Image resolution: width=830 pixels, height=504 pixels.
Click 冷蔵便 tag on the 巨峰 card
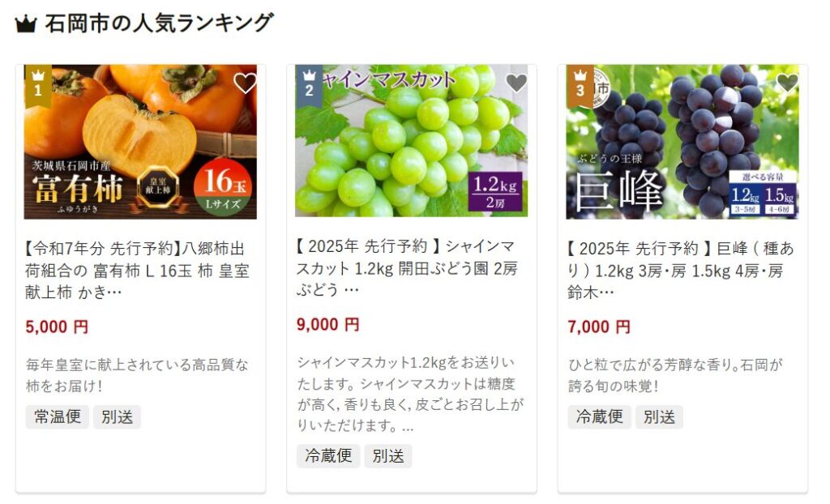tap(599, 416)
